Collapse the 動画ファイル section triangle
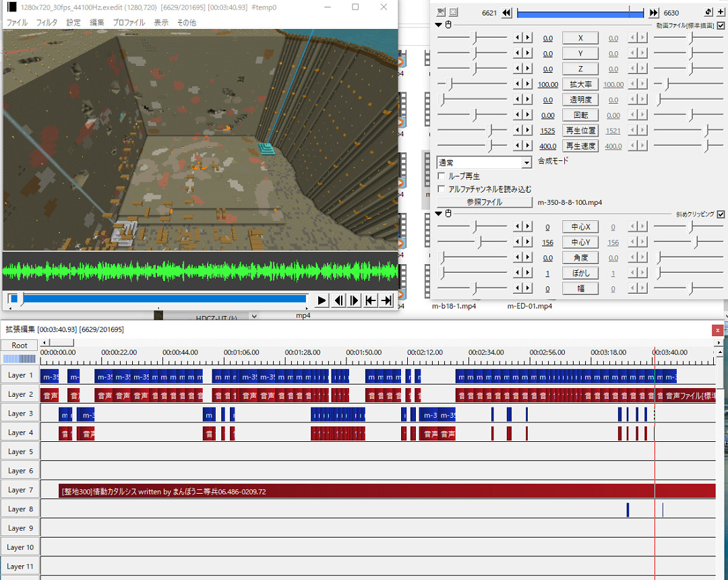This screenshot has height=580, width=728. (x=439, y=25)
